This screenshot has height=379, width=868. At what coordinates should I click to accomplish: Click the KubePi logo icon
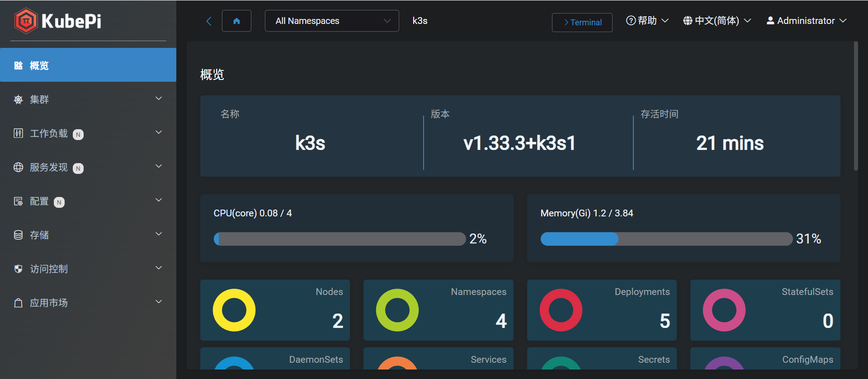[26, 21]
